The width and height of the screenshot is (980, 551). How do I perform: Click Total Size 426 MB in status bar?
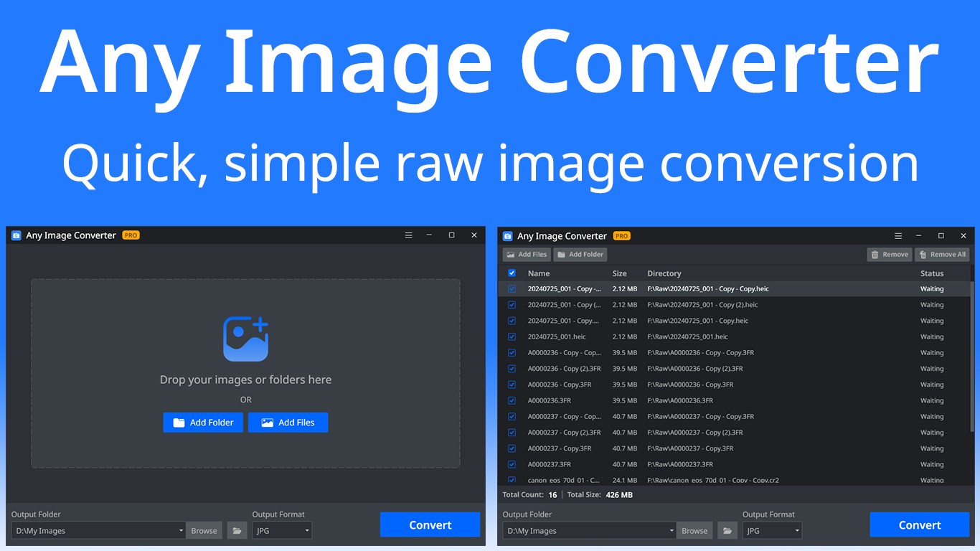600,495
